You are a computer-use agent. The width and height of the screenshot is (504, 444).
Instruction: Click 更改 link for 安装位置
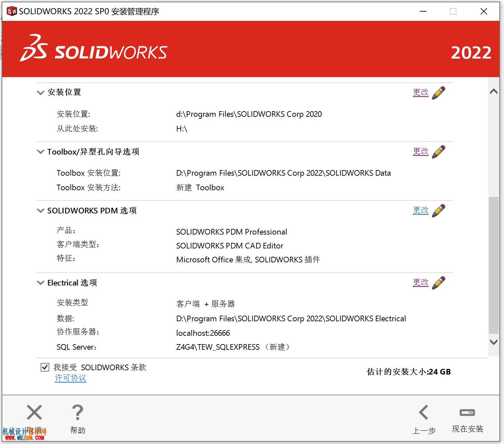[420, 92]
